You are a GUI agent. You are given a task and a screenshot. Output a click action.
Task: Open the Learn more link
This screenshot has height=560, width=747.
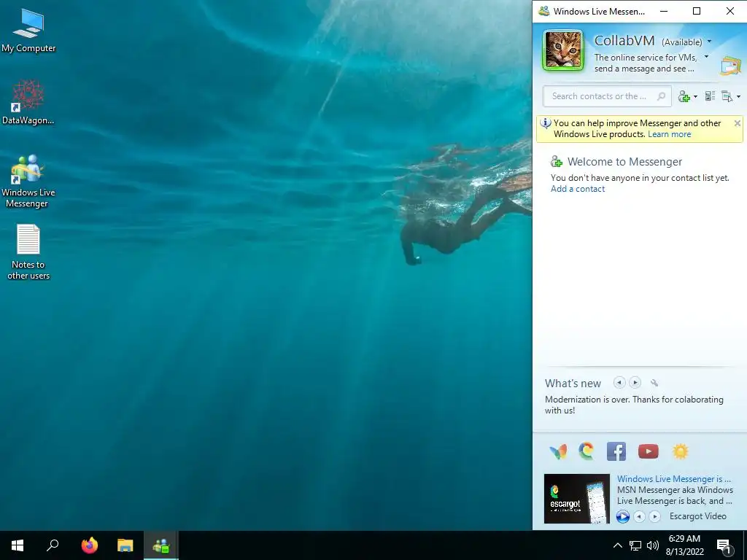pos(669,134)
